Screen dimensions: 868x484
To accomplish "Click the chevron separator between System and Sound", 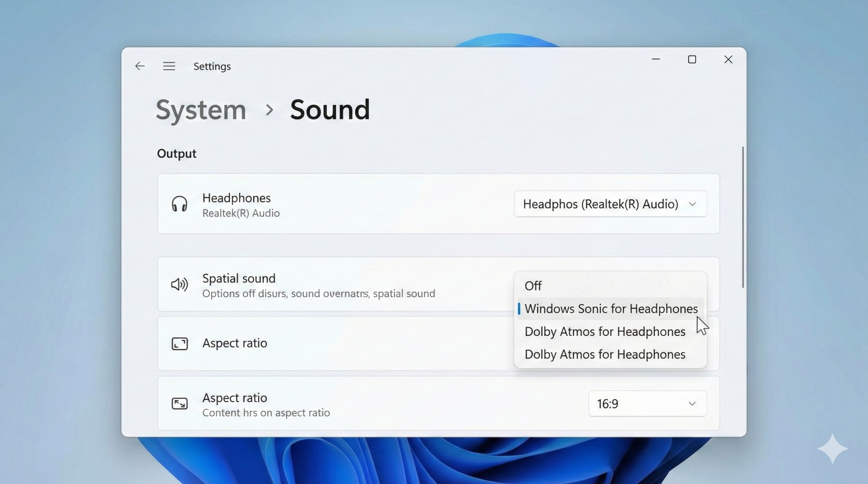I will click(x=270, y=110).
